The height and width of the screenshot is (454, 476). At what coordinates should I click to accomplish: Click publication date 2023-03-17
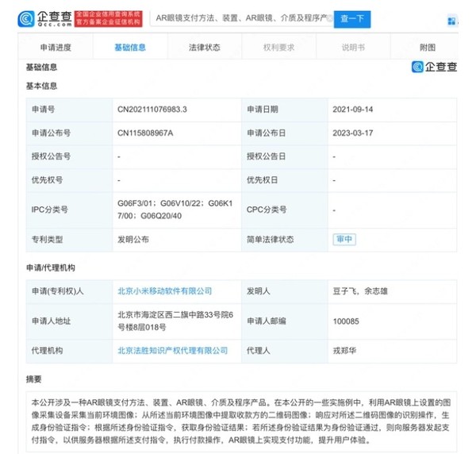(x=353, y=133)
